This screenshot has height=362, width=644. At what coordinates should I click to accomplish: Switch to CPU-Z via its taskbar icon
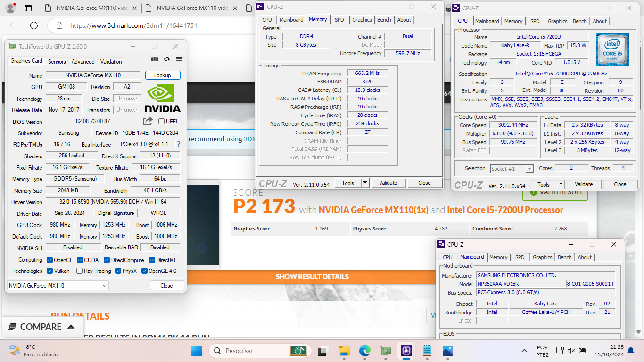(x=406, y=351)
